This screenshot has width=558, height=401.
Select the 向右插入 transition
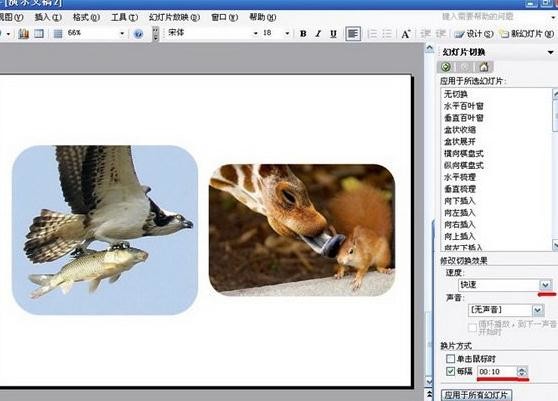pyautogui.click(x=460, y=225)
